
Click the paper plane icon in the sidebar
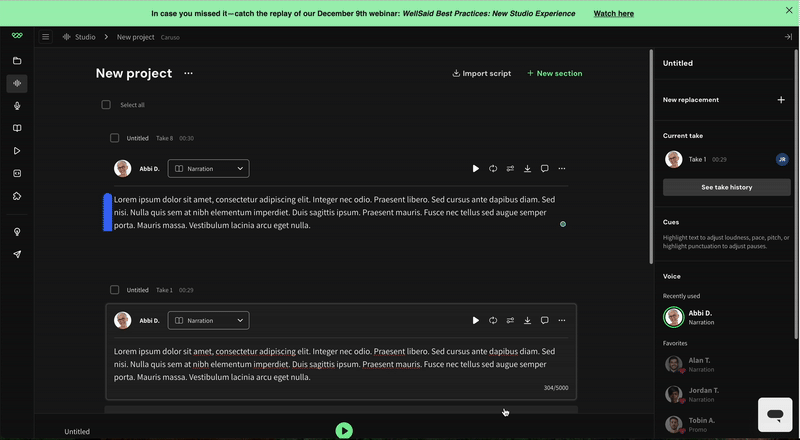pos(17,254)
